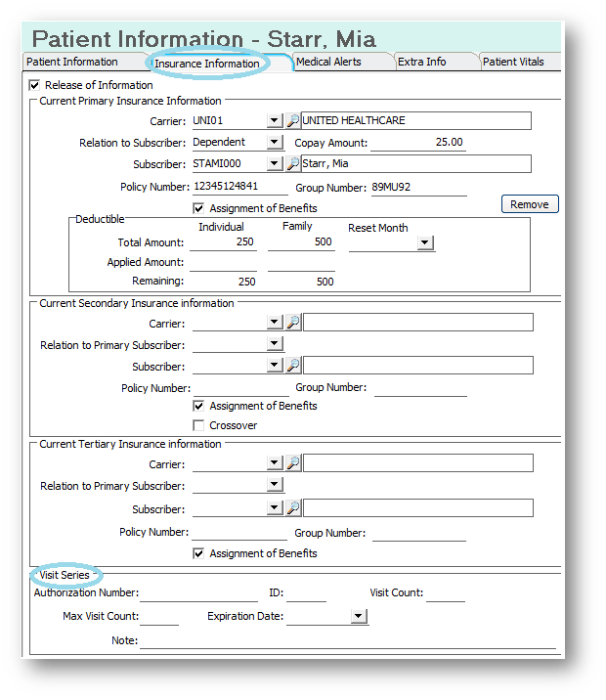This screenshot has height=700, width=606.
Task: Click the Remove button
Action: tap(530, 204)
